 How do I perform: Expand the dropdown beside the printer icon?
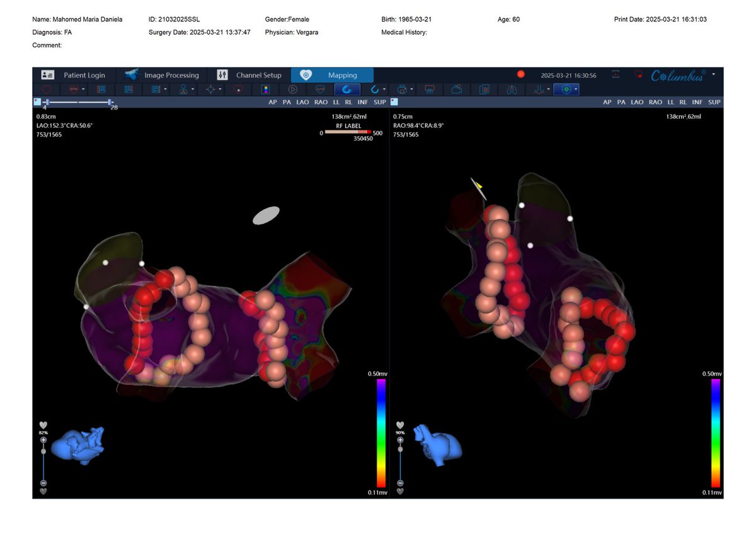[411, 89]
